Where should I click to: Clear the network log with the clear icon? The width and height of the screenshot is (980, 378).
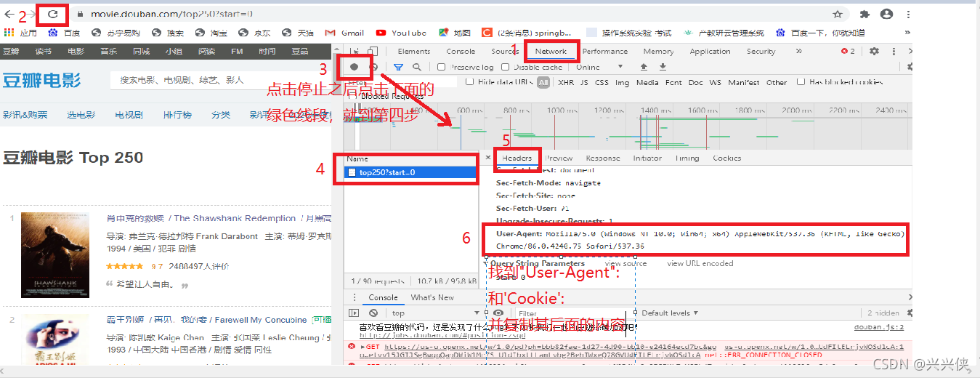373,67
